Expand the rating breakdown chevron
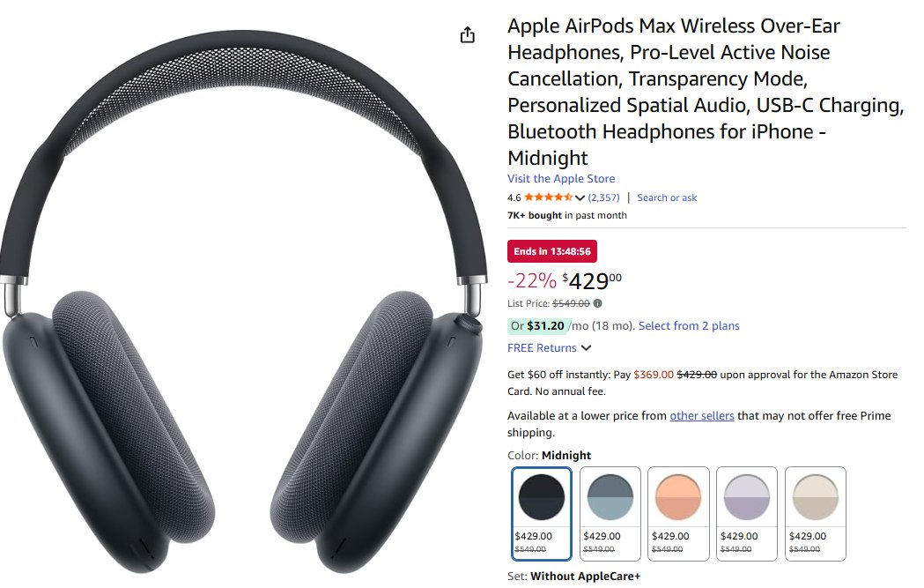This screenshot has width=924, height=588. pyautogui.click(x=580, y=198)
